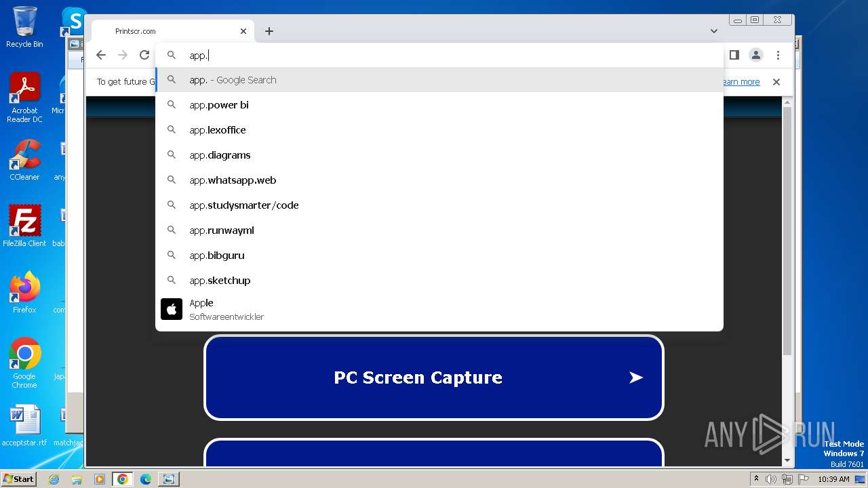Reload the Printscr.com page
The height and width of the screenshot is (488, 868).
[x=144, y=56]
